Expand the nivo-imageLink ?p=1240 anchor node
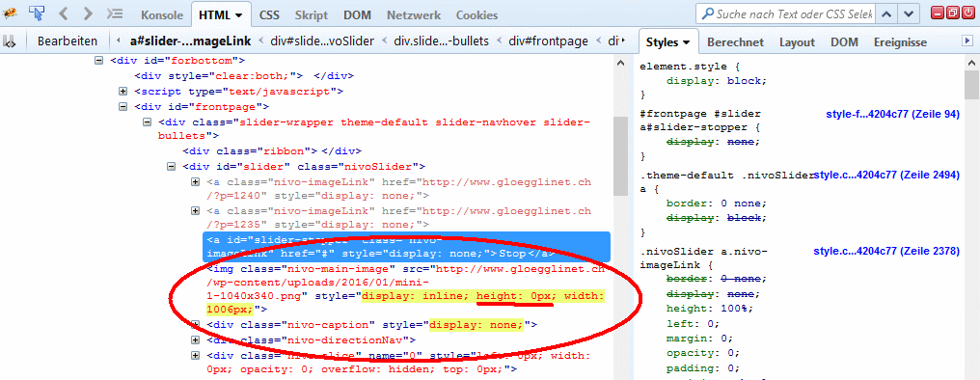The height and width of the screenshot is (380, 980). pos(196,182)
